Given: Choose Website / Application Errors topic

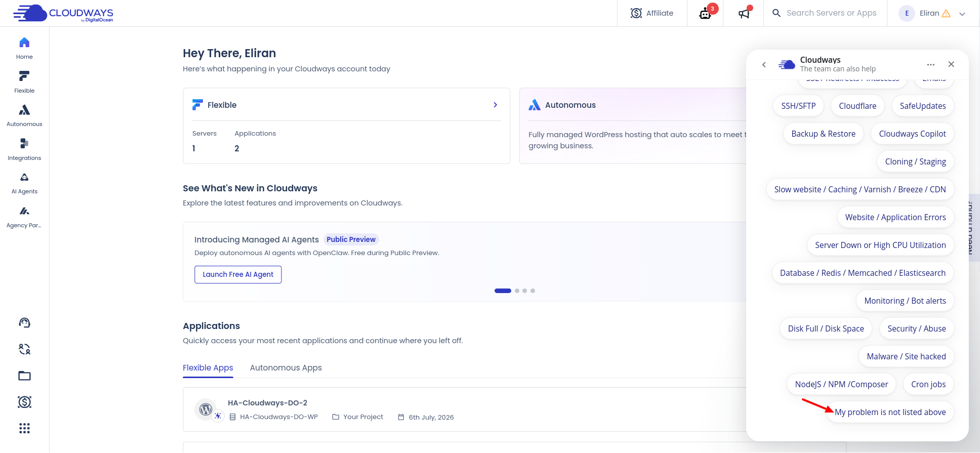Looking at the screenshot, I should click(895, 217).
